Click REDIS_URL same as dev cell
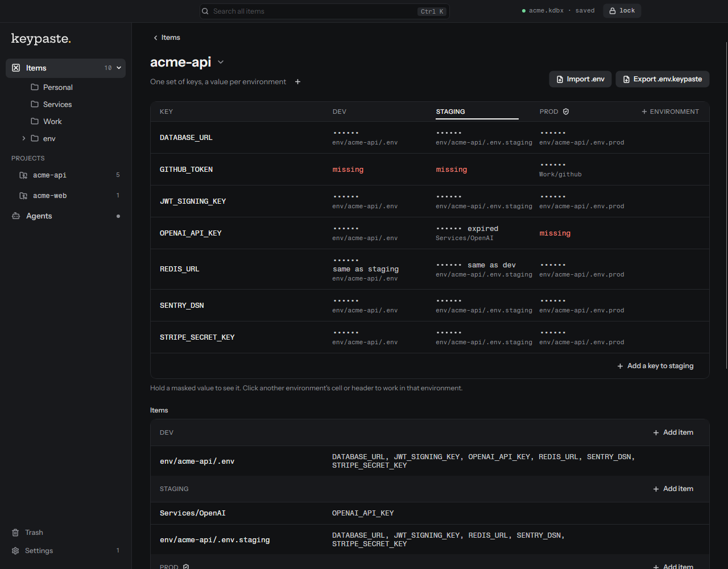 point(476,265)
